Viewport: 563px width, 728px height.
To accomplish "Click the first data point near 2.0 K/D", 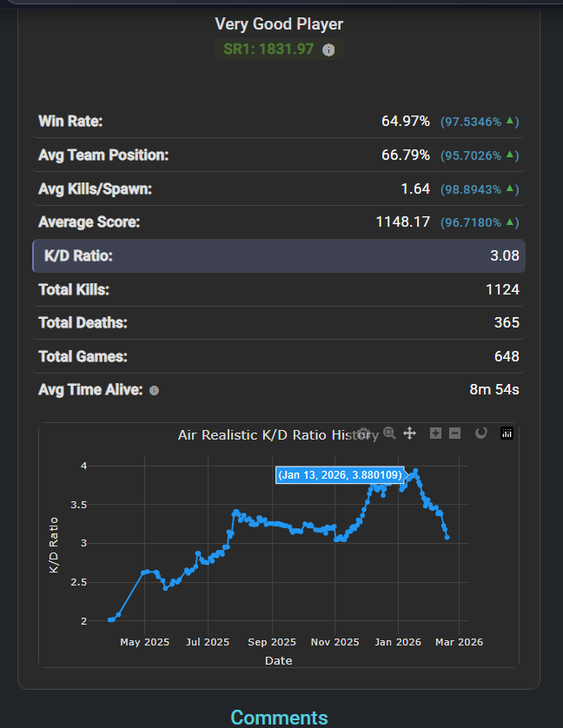I will pos(110,619).
